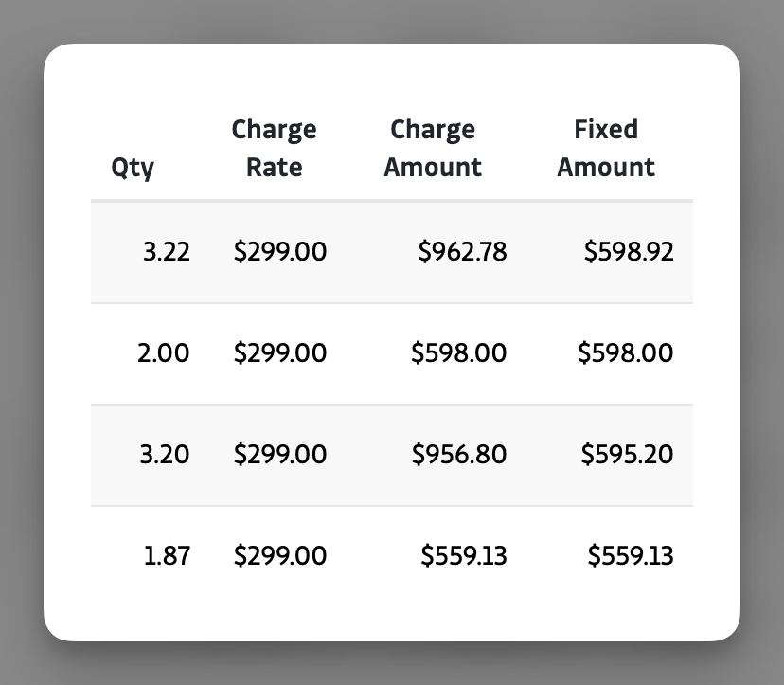Select the 2.00 quantity cell
The width and height of the screenshot is (784, 685).
click(x=163, y=353)
